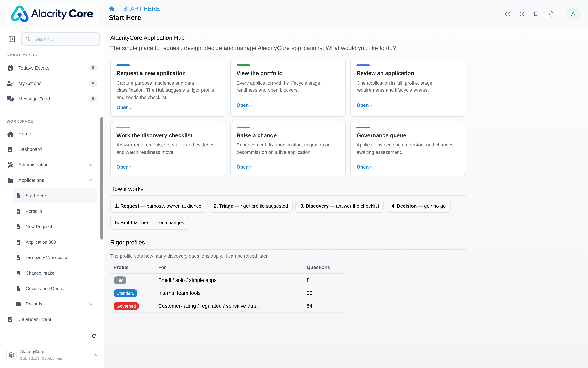Open New Request in the sidebar

tap(55, 227)
